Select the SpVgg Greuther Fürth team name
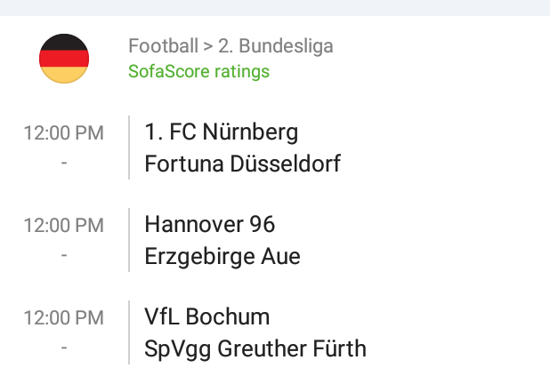 (255, 348)
